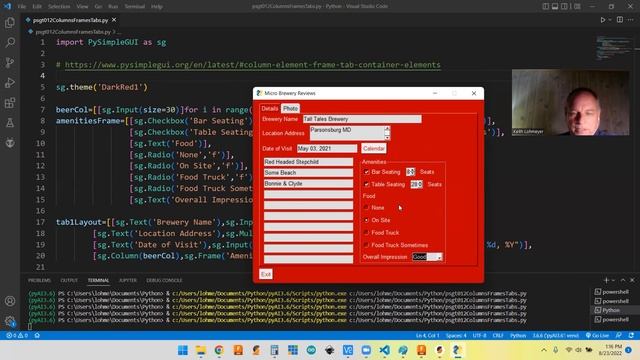Select the Food Truck Sometimes radio button
Screen dimensions: 640x360
tap(367, 245)
